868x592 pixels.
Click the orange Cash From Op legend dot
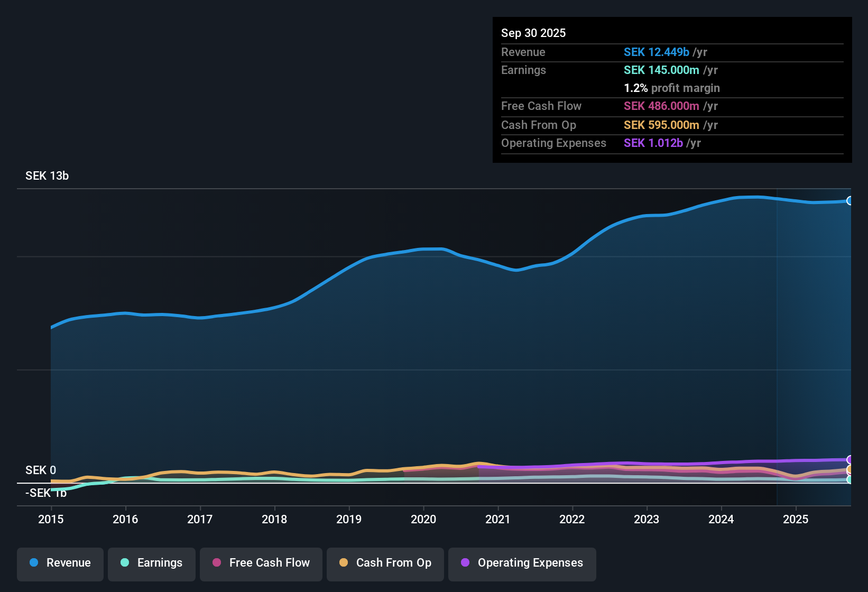pos(343,563)
